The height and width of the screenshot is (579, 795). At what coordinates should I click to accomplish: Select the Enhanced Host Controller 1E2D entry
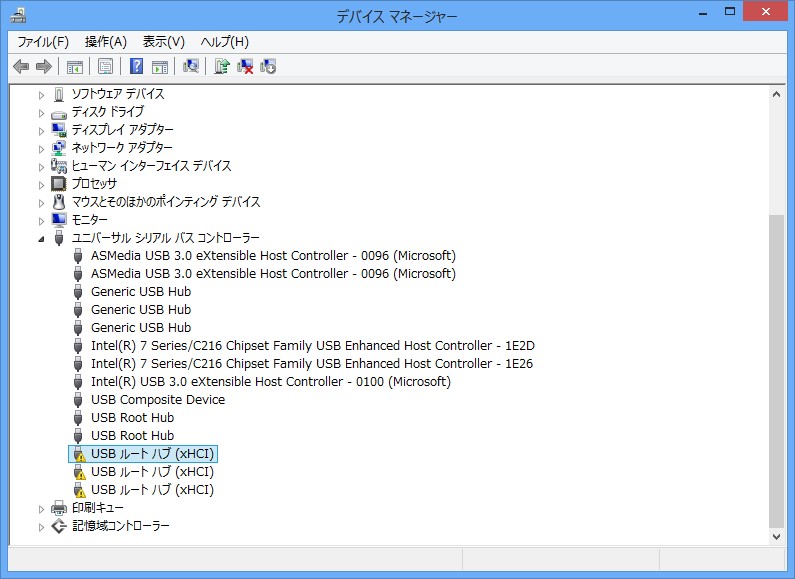tap(312, 346)
